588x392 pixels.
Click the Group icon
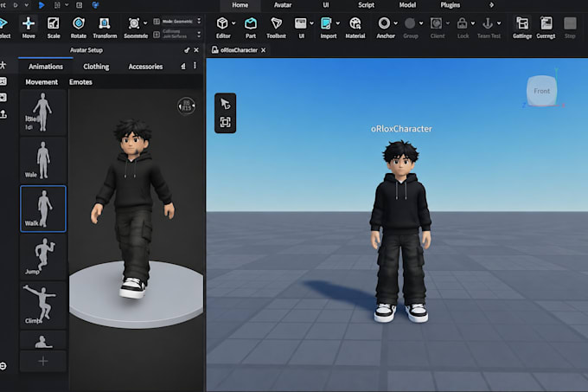(x=410, y=23)
